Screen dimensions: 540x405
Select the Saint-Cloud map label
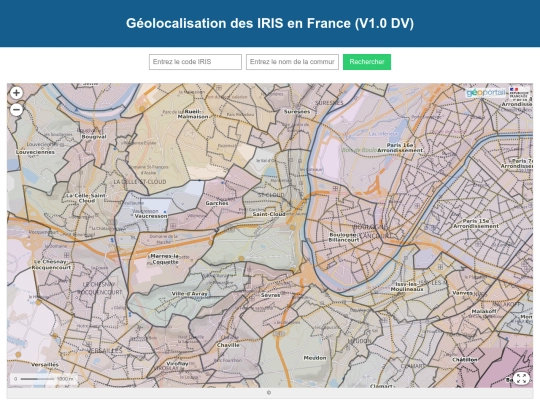coord(269,214)
